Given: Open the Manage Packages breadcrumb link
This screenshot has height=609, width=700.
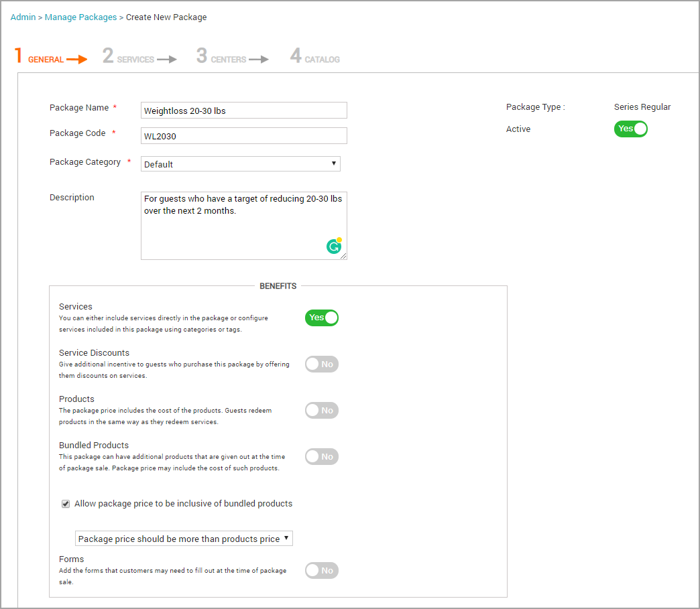Looking at the screenshot, I should pos(81,17).
